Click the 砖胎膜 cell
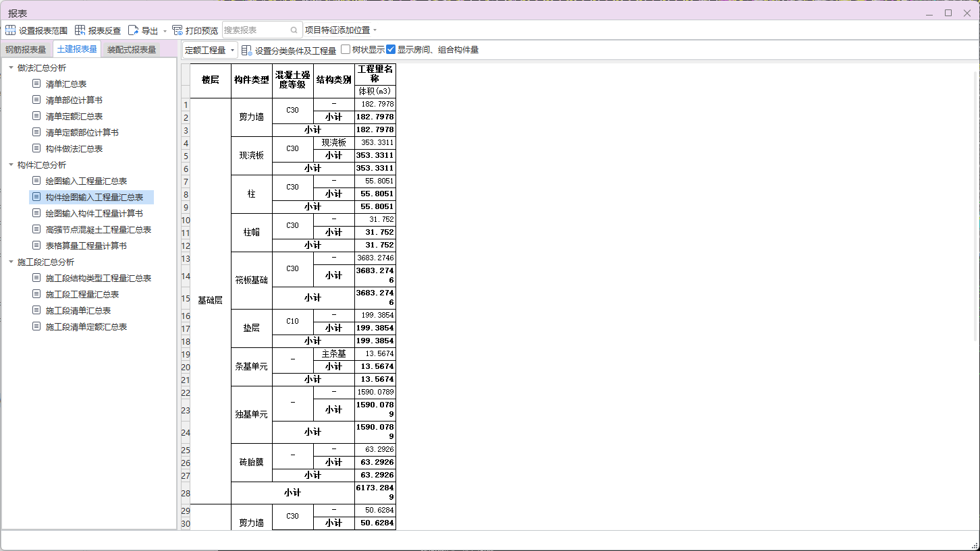 pos(252,462)
